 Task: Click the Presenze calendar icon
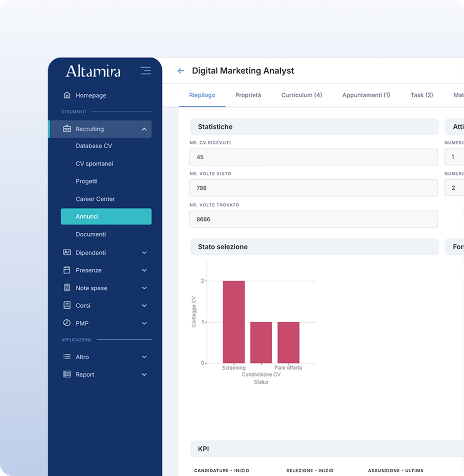(x=67, y=270)
